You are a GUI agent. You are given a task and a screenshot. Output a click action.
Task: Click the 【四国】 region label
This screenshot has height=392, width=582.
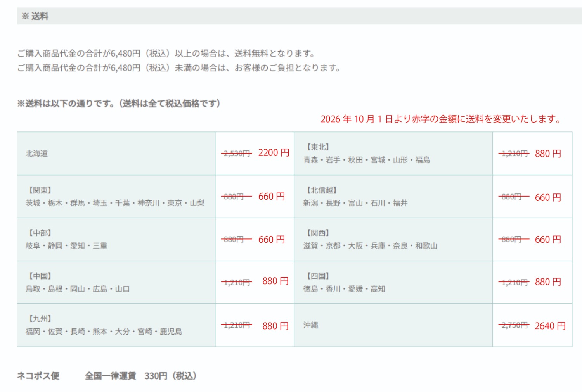pos(317,276)
